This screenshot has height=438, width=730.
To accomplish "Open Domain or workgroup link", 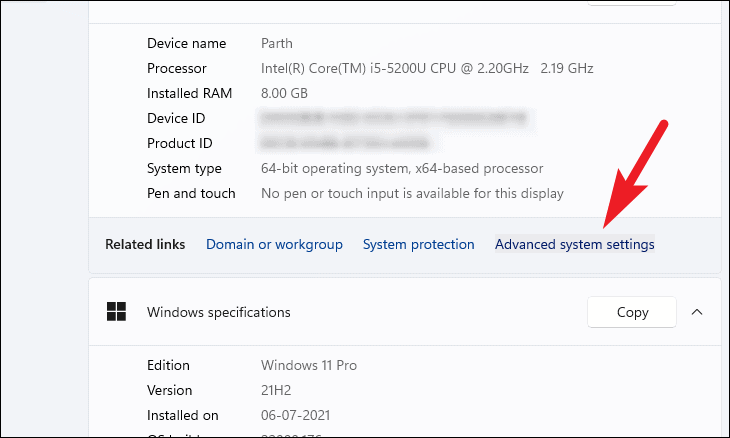I will coord(274,244).
